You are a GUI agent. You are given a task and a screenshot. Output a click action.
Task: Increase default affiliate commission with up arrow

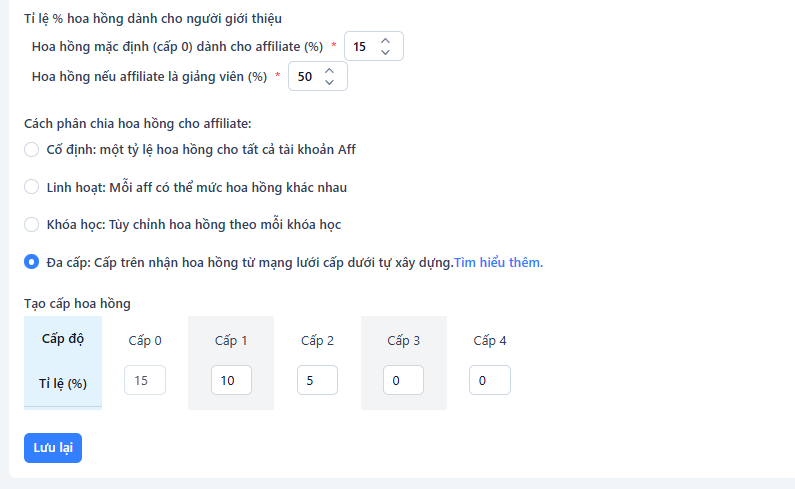(x=385, y=41)
